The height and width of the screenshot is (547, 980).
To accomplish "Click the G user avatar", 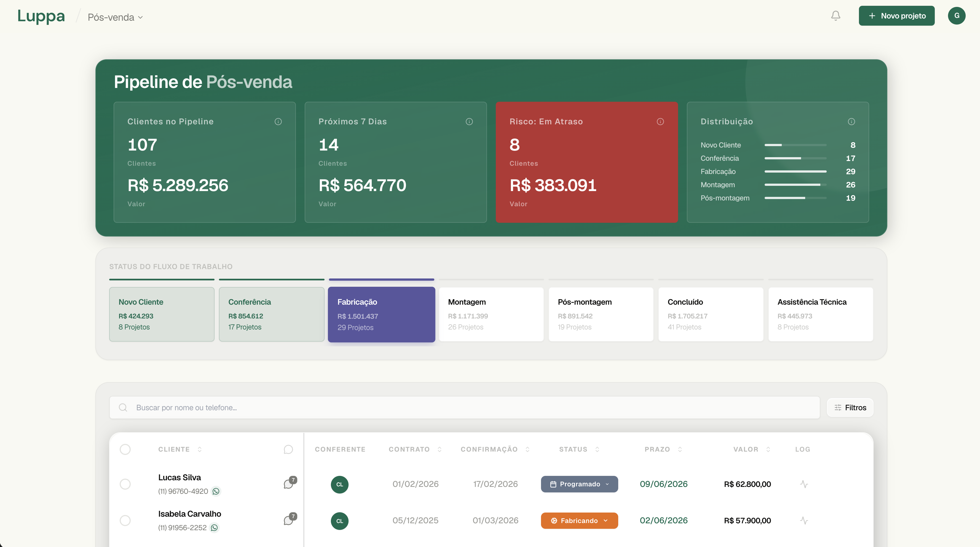I will click(956, 16).
